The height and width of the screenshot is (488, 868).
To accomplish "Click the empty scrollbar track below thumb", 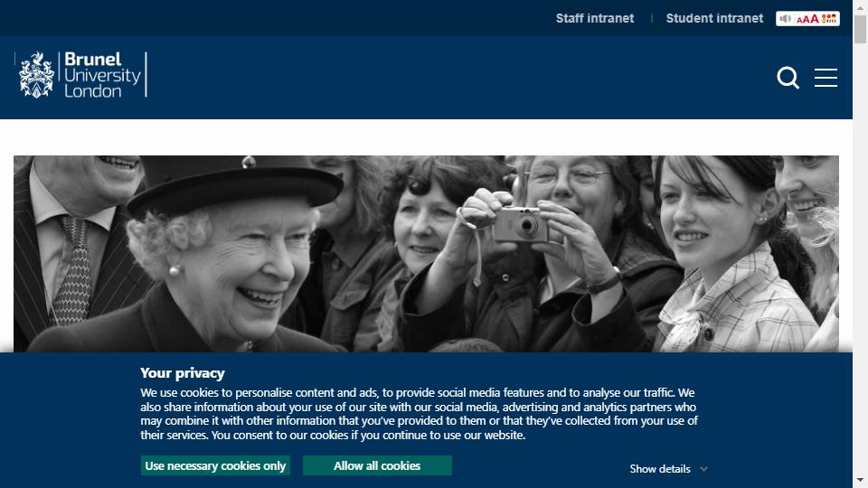I will click(x=860, y=255).
